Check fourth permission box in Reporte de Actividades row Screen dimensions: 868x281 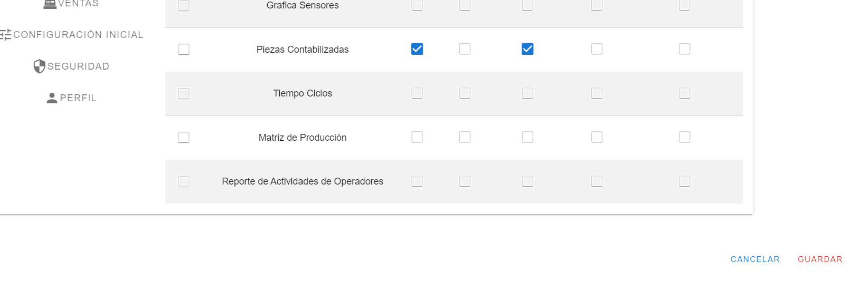[597, 181]
